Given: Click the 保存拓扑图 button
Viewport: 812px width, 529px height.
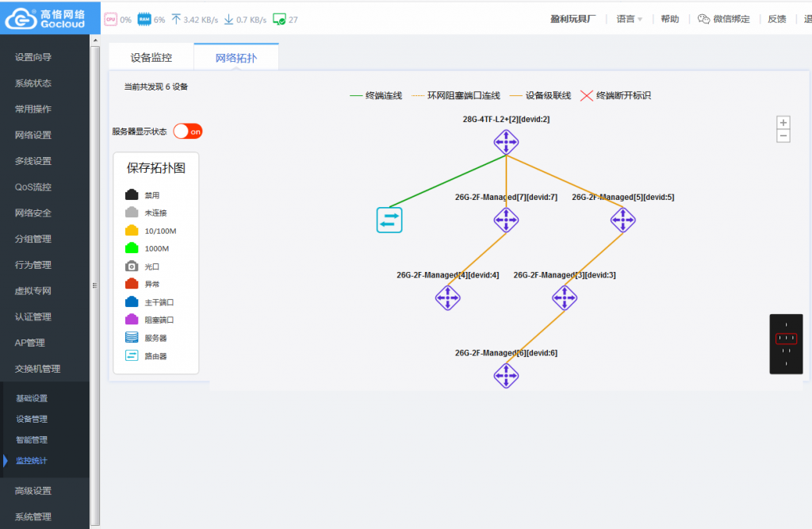Looking at the screenshot, I should coord(156,168).
